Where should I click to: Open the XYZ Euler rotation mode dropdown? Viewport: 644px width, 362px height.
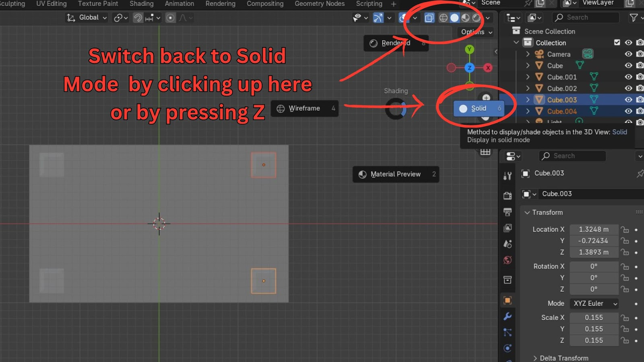(x=594, y=304)
